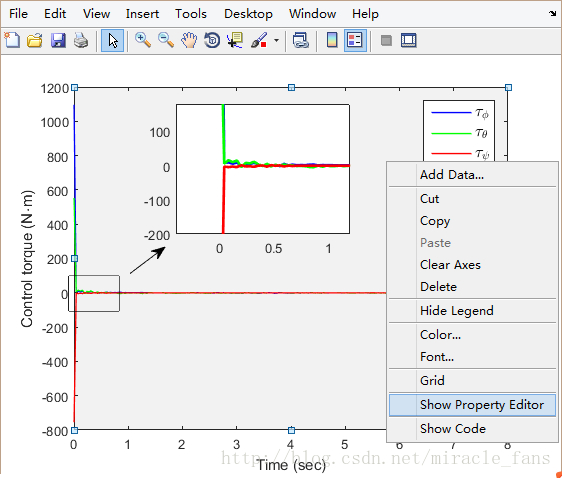
Task: Toggle the Insert Colorbar toolbar button
Action: pyautogui.click(x=332, y=40)
